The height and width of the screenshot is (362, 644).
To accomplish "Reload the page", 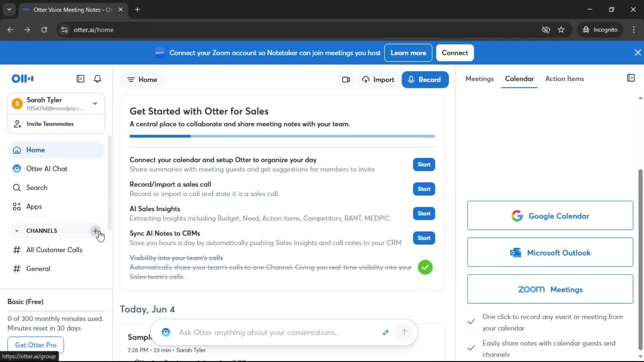I will (x=44, y=30).
